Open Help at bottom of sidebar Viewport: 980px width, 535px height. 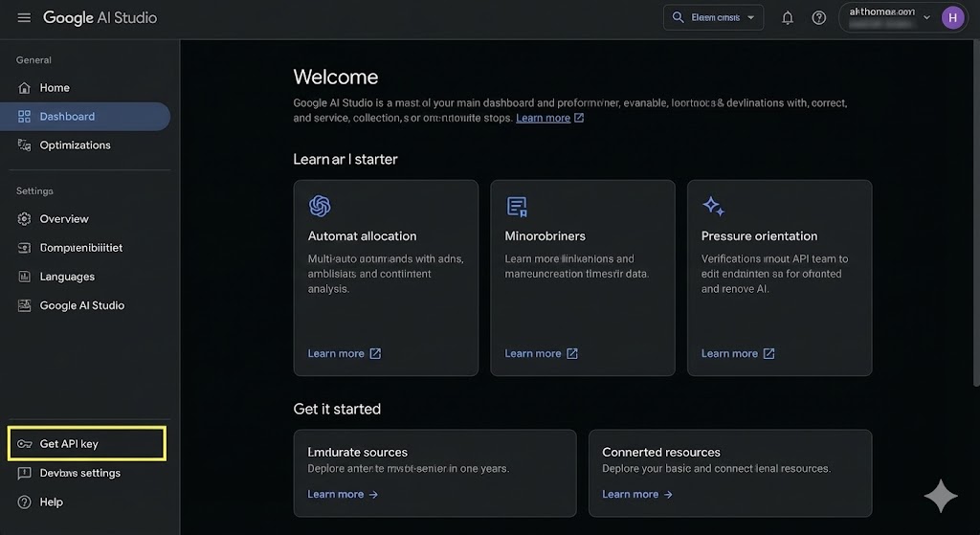click(51, 502)
